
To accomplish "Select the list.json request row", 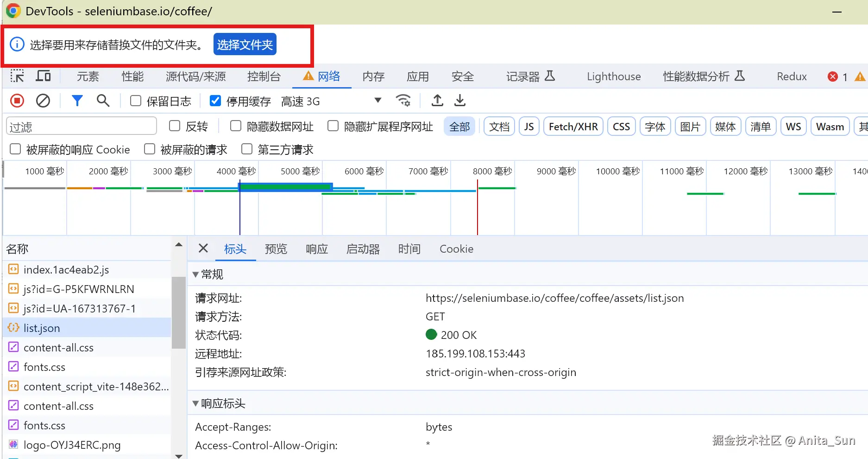I will pyautogui.click(x=87, y=328).
